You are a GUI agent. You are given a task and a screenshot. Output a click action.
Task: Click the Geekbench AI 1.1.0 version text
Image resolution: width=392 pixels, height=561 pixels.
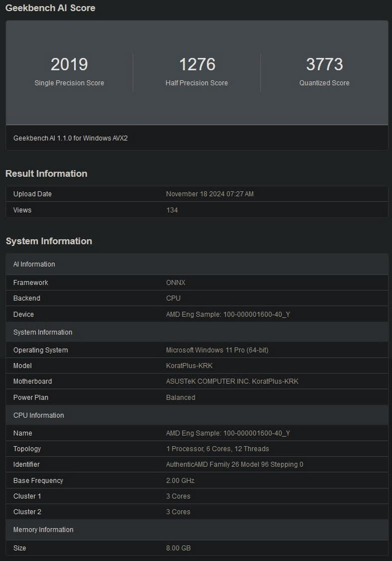pyautogui.click(x=70, y=138)
